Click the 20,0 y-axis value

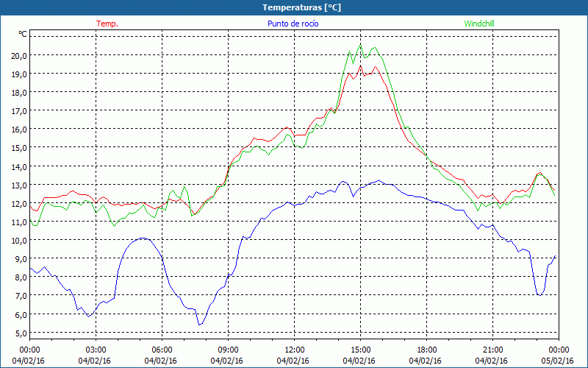pyautogui.click(x=20, y=55)
